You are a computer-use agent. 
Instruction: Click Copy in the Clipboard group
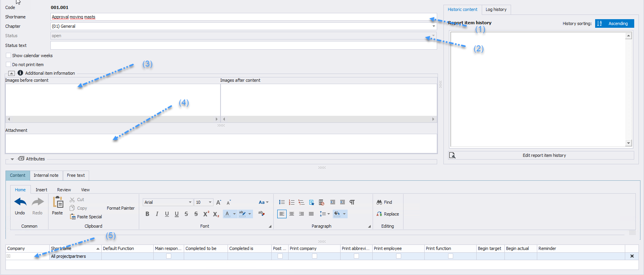[x=78, y=208]
